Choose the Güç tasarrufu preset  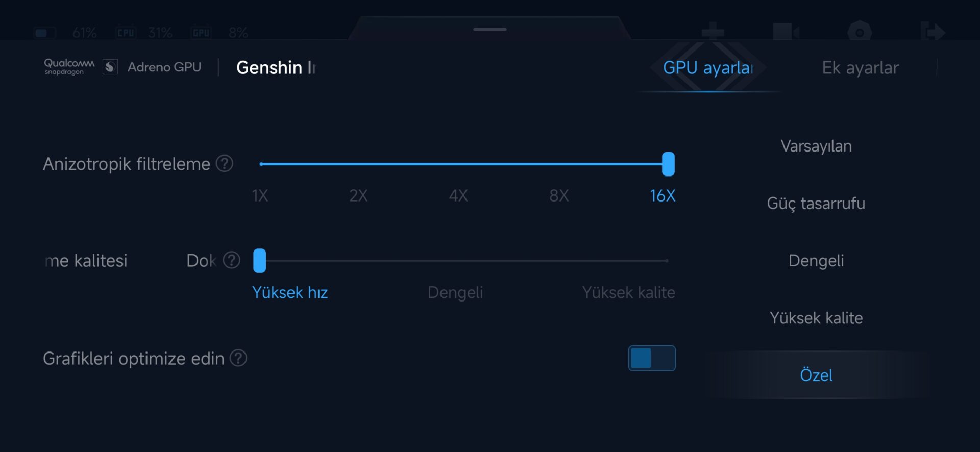click(x=816, y=204)
